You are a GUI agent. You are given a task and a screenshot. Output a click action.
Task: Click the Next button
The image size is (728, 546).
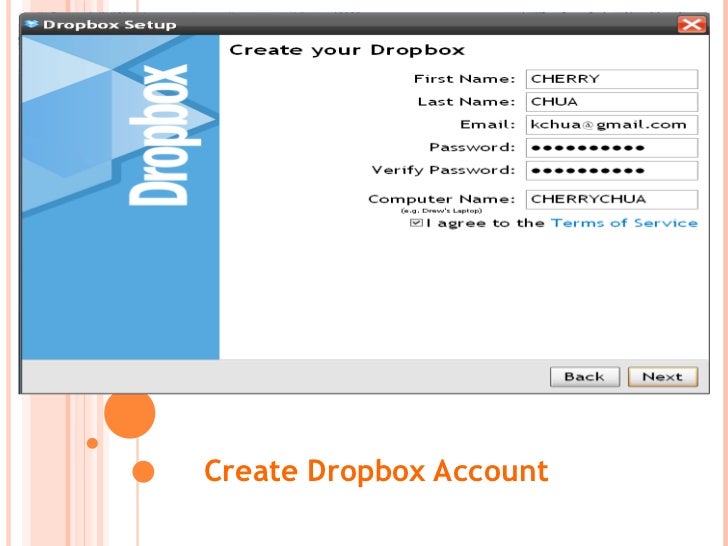[x=663, y=377]
